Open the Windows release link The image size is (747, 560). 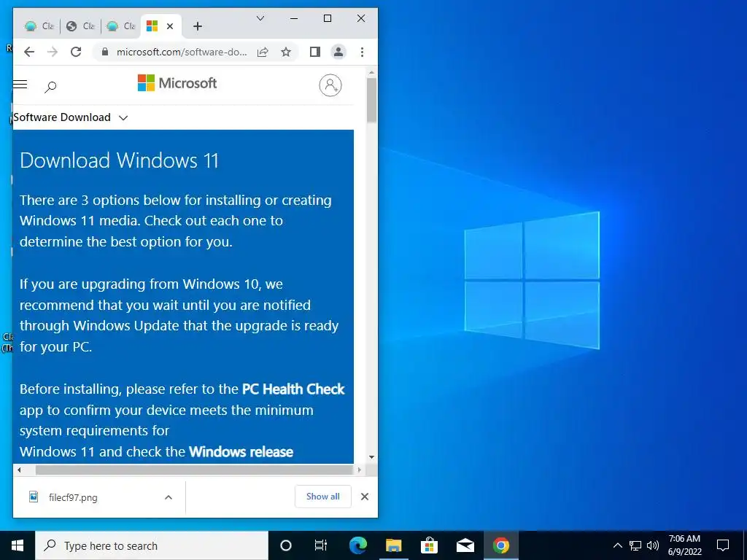(x=241, y=452)
